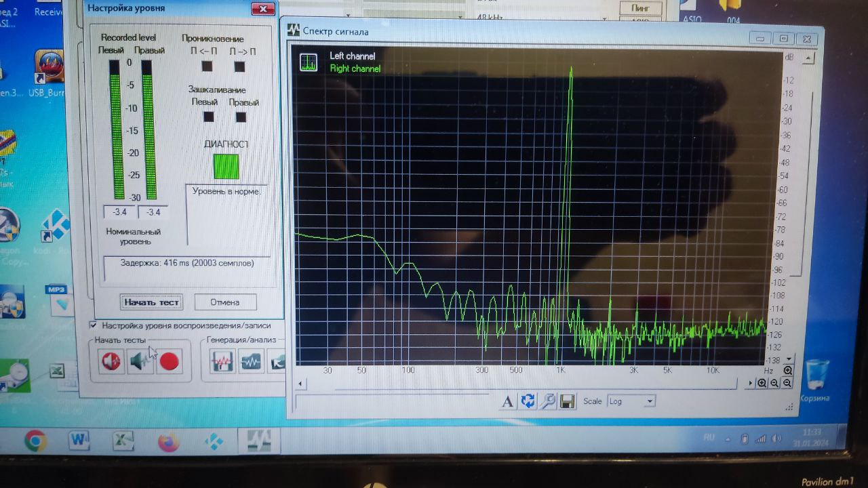Click the right level value -3.4 field
The image size is (868, 488).
pos(153,212)
